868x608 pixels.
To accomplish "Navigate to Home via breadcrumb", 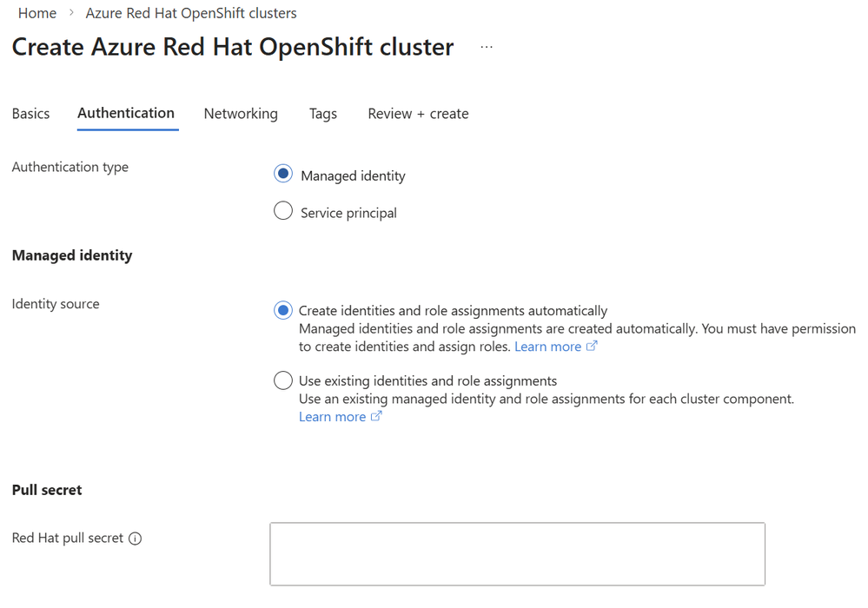I will coord(36,13).
